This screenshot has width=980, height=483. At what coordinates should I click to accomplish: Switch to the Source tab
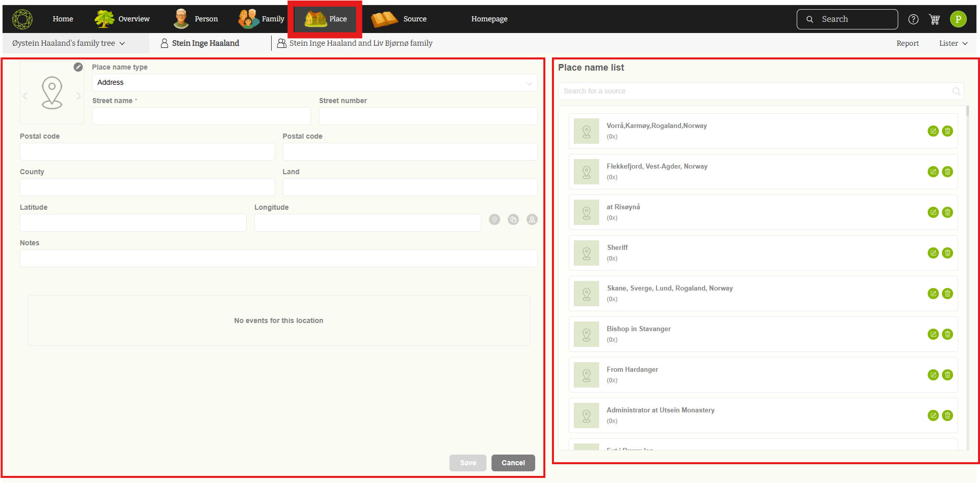pyautogui.click(x=399, y=19)
